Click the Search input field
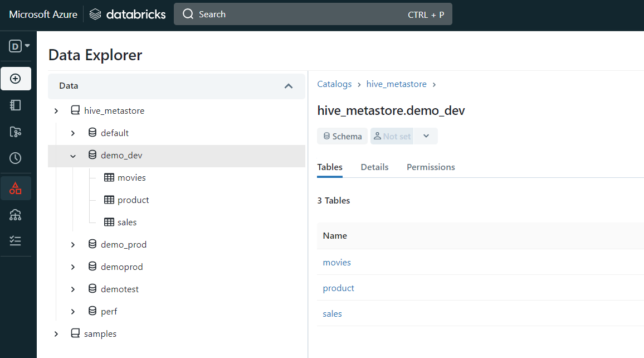The image size is (644, 358). (313, 14)
